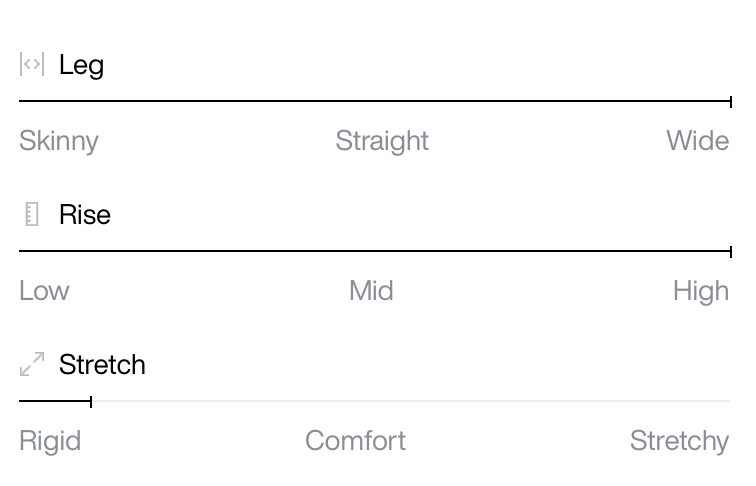The image size is (756, 486).
Task: Click the Rise slider end marker
Action: (x=731, y=252)
